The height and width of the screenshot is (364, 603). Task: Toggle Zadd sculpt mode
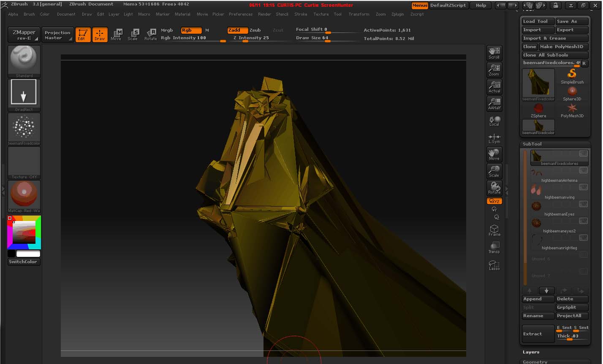pyautogui.click(x=237, y=30)
